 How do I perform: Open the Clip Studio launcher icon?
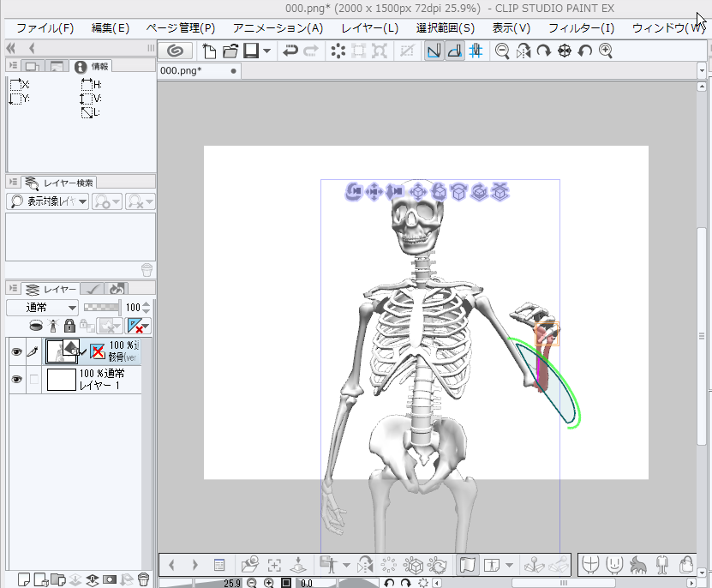coord(176,51)
